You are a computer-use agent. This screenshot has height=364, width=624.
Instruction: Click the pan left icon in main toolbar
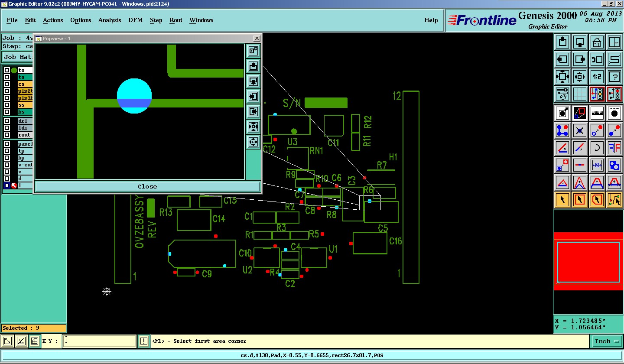pyautogui.click(x=562, y=59)
